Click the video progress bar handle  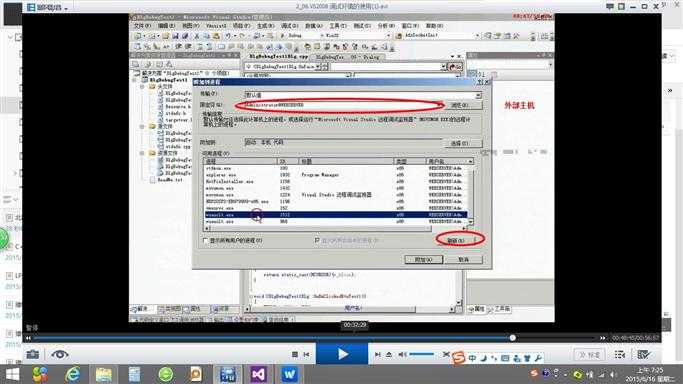[513, 337]
